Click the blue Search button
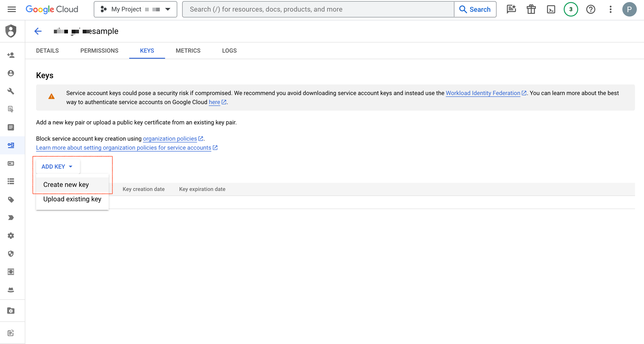644x344 pixels. pyautogui.click(x=475, y=9)
